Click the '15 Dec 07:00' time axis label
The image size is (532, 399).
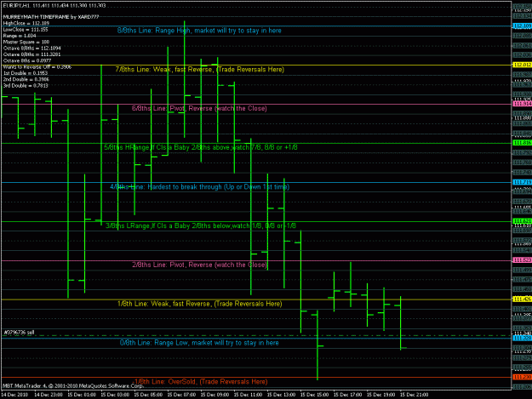[x=181, y=395]
